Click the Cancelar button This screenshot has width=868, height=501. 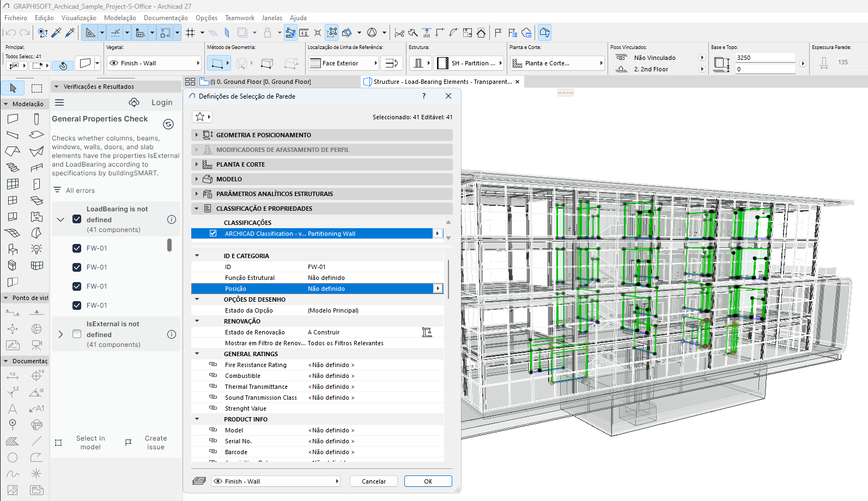(x=374, y=481)
